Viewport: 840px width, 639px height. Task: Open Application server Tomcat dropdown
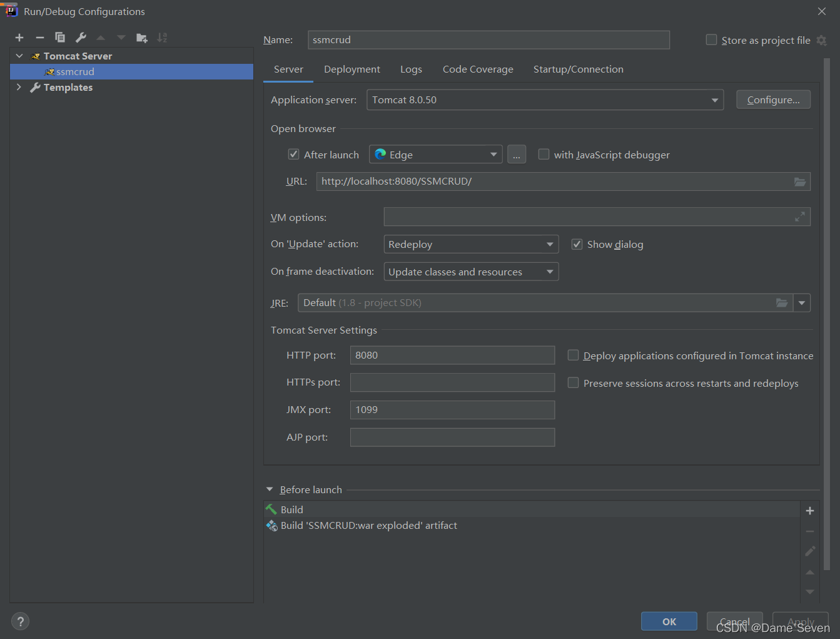[545, 100]
